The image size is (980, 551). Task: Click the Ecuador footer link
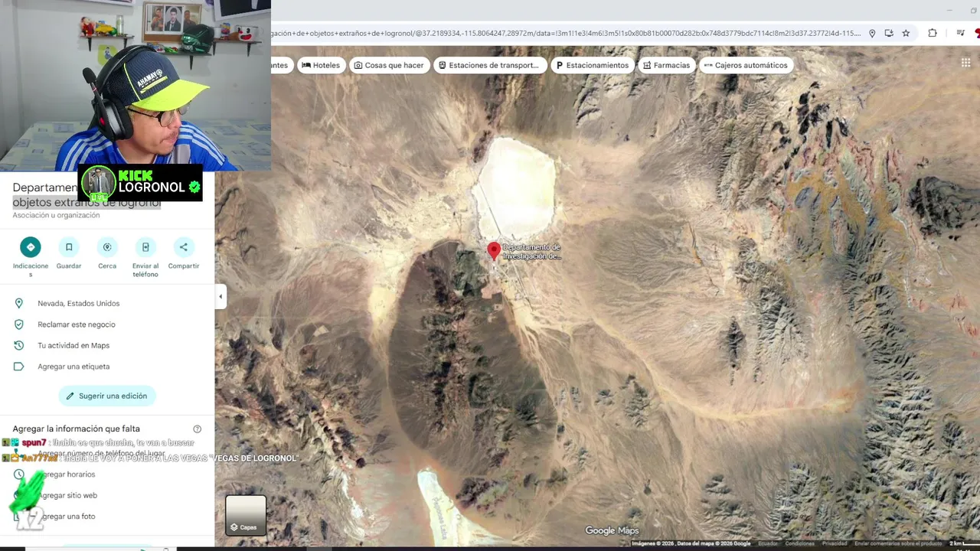pyautogui.click(x=768, y=543)
